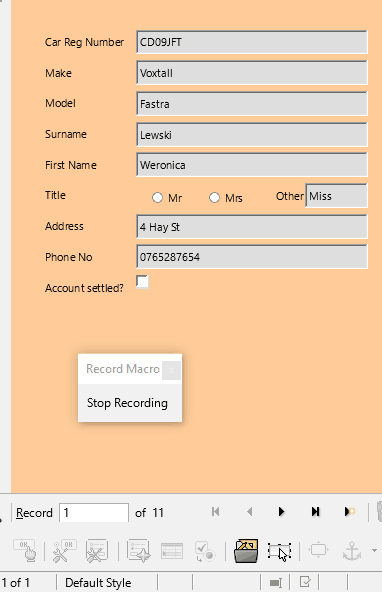Click the Address field
Image resolution: width=382 pixels, height=592 pixels.
[x=252, y=227]
